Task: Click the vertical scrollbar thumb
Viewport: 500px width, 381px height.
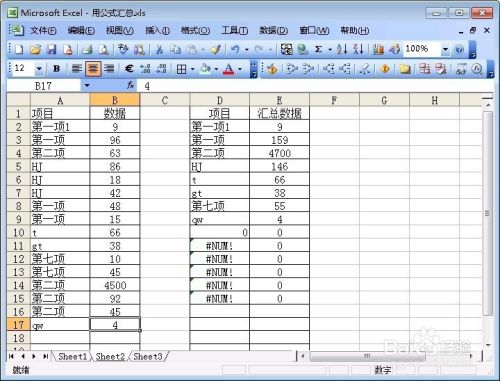Action: point(488,213)
